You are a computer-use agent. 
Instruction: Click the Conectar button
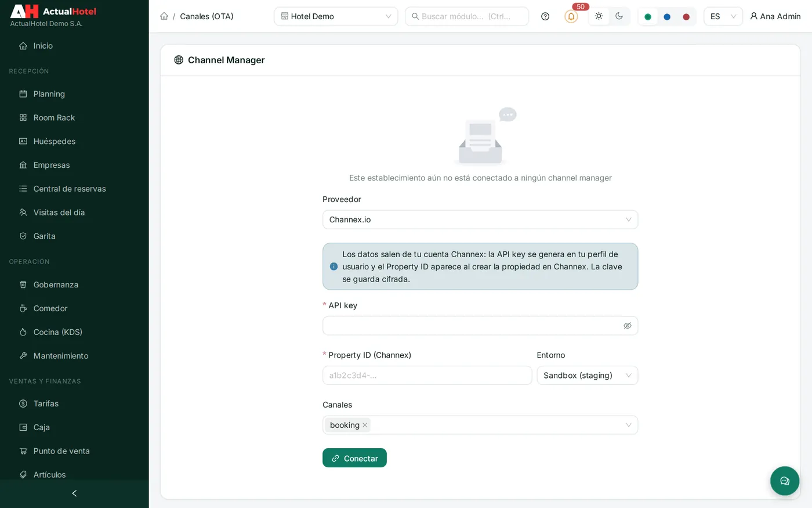pyautogui.click(x=354, y=458)
